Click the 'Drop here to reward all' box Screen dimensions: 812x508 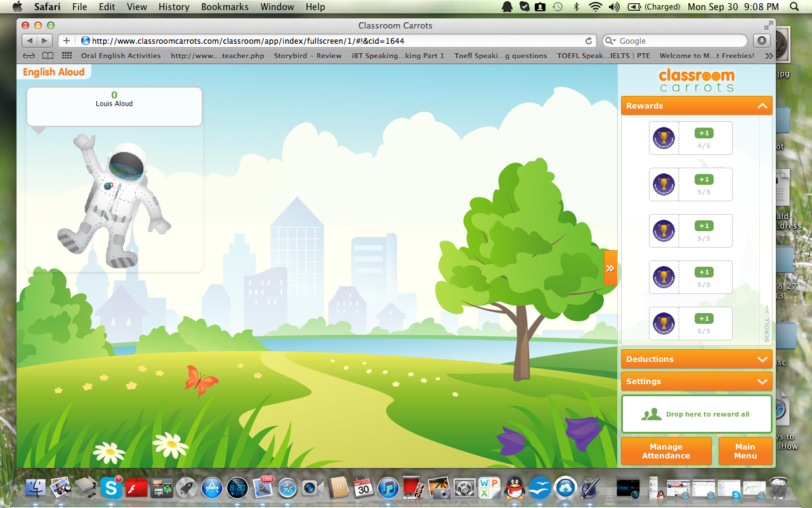pos(697,414)
